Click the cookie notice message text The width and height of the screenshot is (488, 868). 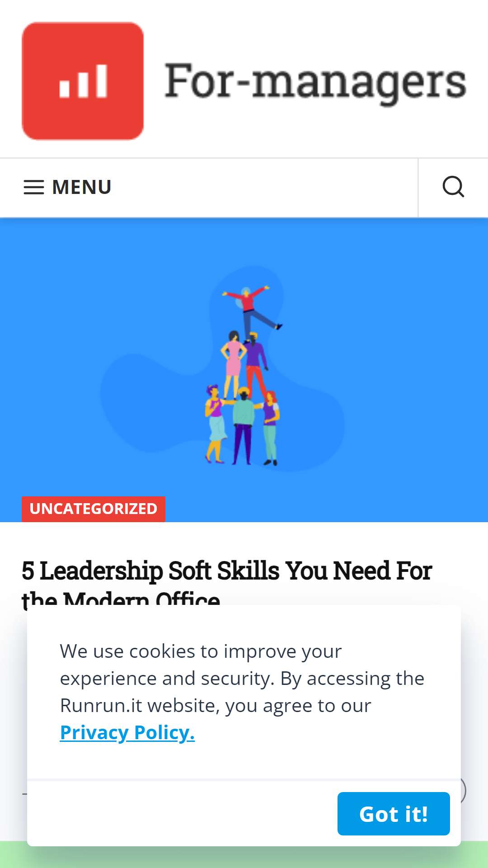pos(242,678)
